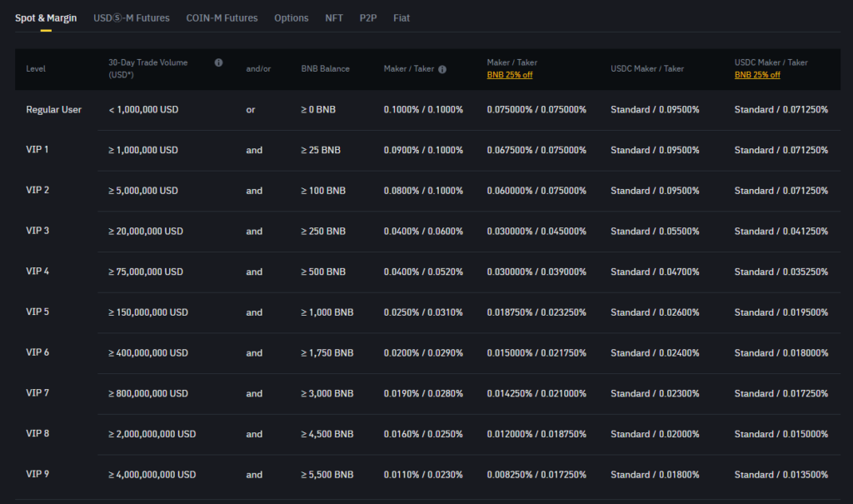Click BNB 25% off link under USDC Maker / Taker
The width and height of the screenshot is (853, 504).
point(757,75)
